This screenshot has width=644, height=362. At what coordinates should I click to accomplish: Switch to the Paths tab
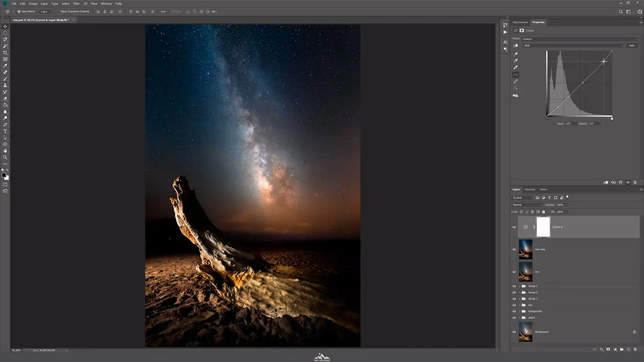[543, 189]
